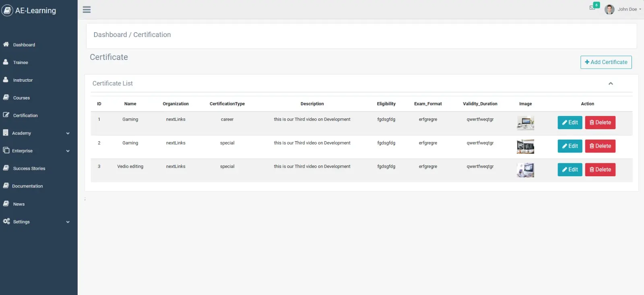Viewport: 644px width, 295px height.
Task: Go to Success Stories page
Action: point(29,169)
